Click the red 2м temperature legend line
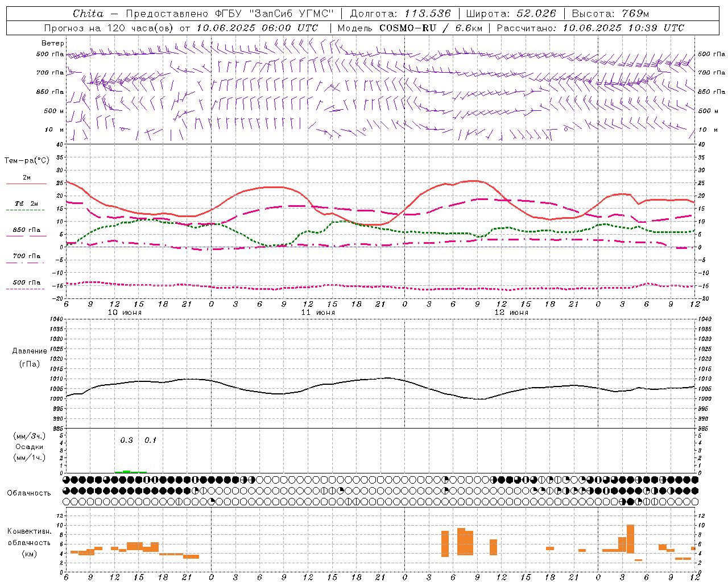 [26, 184]
